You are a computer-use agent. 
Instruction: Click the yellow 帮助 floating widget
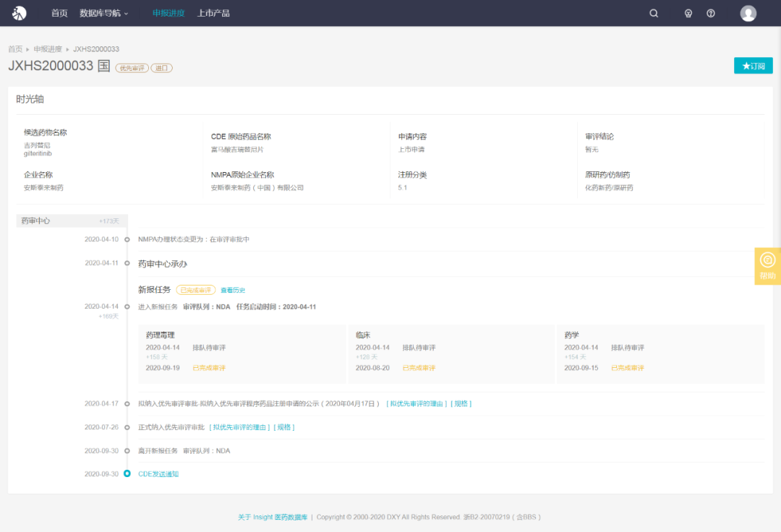pos(767,266)
